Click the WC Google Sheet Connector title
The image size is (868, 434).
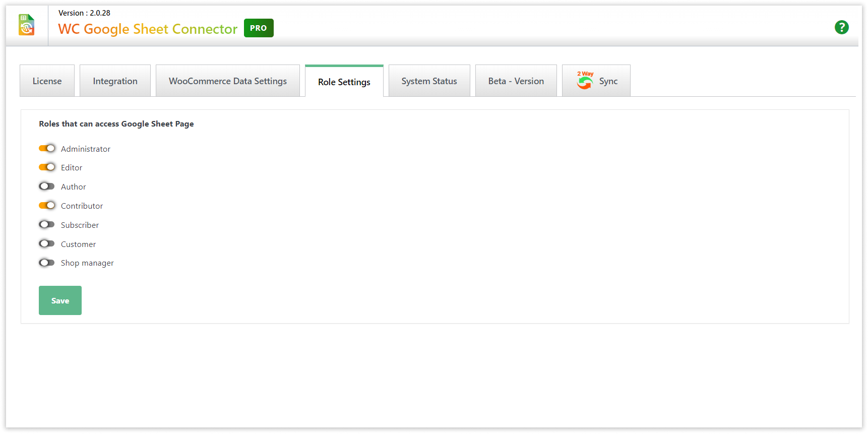[x=148, y=29]
